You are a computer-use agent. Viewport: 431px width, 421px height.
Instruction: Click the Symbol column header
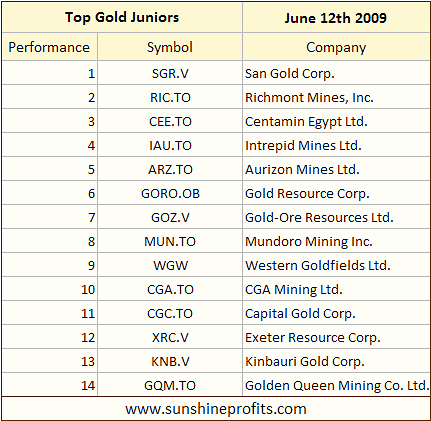[x=170, y=47]
